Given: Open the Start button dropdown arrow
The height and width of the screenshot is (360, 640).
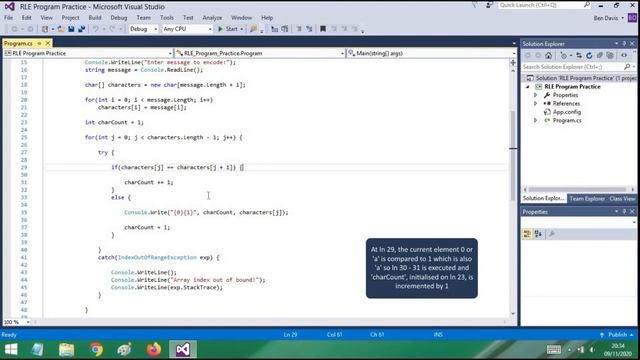Looking at the screenshot, I should [242, 29].
